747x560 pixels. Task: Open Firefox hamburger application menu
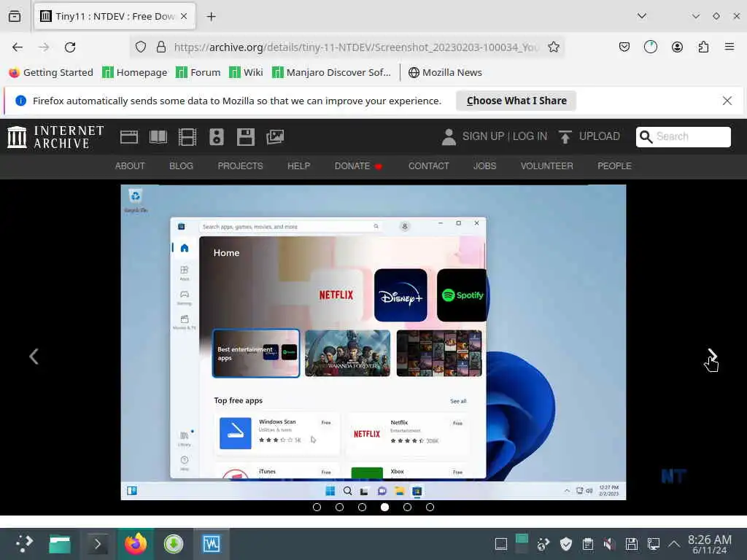729,47
